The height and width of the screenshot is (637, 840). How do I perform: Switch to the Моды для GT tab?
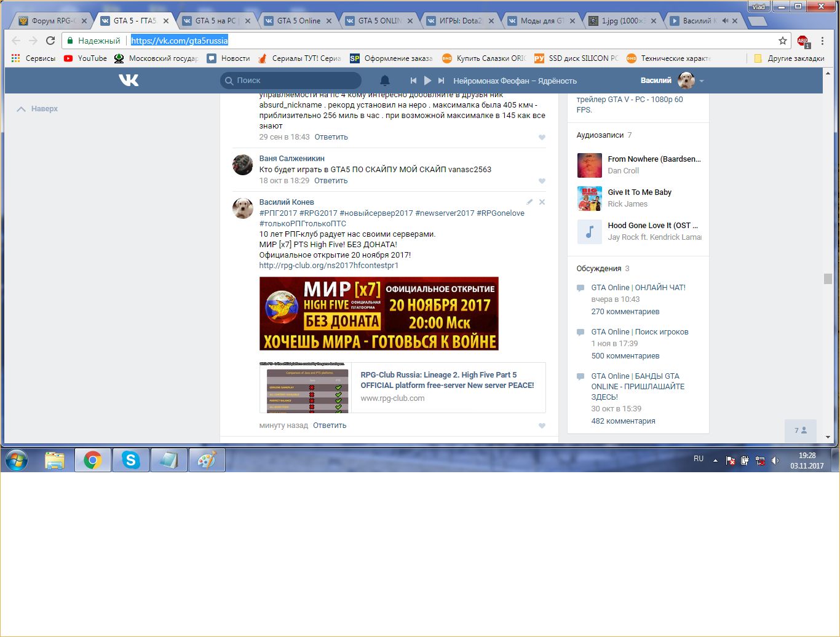click(x=542, y=21)
